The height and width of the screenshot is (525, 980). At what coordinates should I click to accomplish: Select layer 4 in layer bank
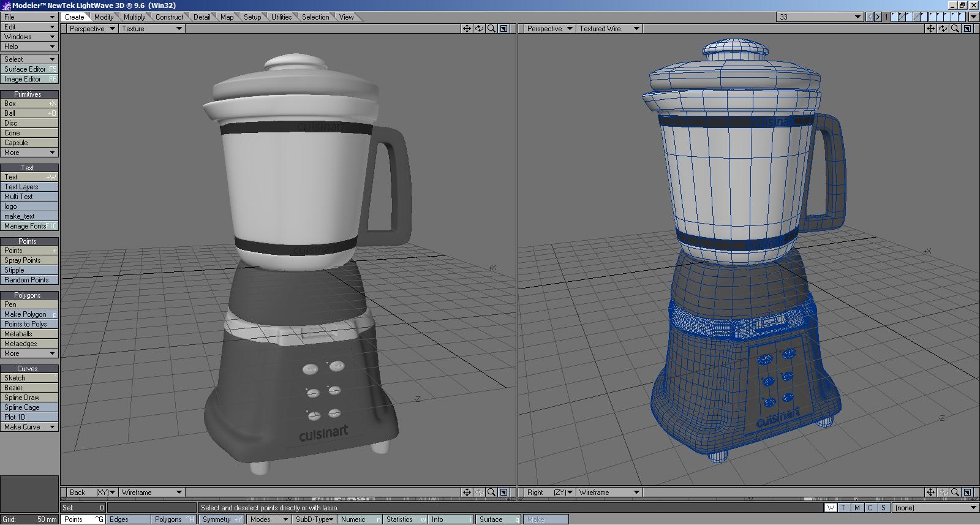pos(917,17)
